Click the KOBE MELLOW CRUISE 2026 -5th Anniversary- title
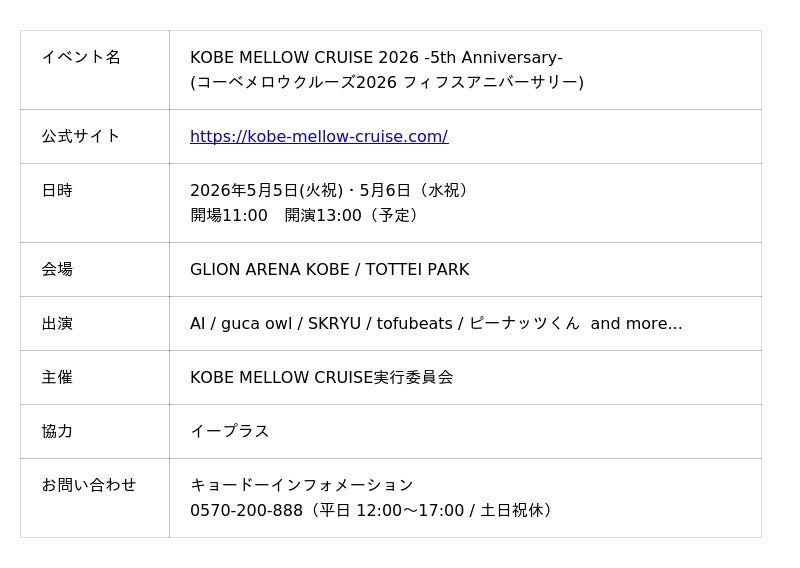The width and height of the screenshot is (800, 568). tap(376, 57)
